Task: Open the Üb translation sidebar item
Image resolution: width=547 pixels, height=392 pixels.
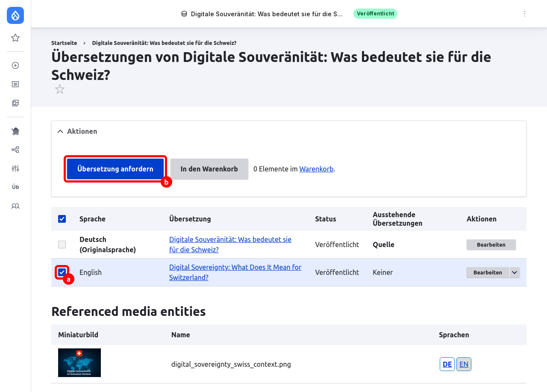Action: click(x=15, y=187)
